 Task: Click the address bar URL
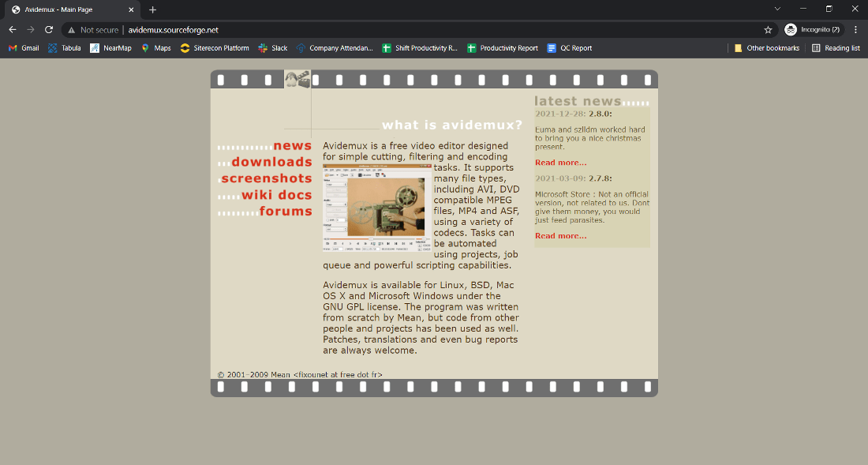point(174,30)
